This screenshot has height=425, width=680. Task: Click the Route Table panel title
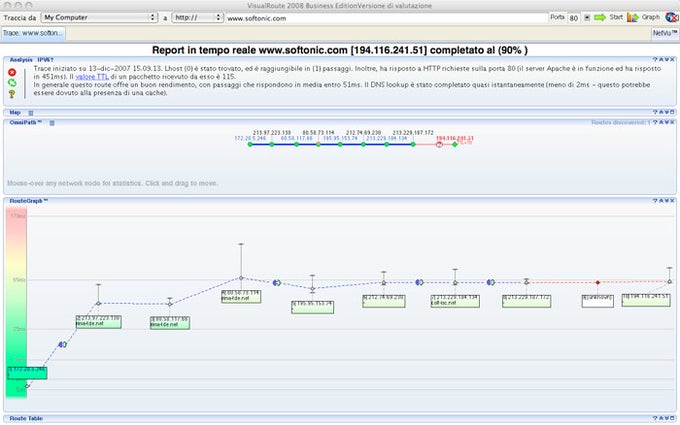(26, 418)
